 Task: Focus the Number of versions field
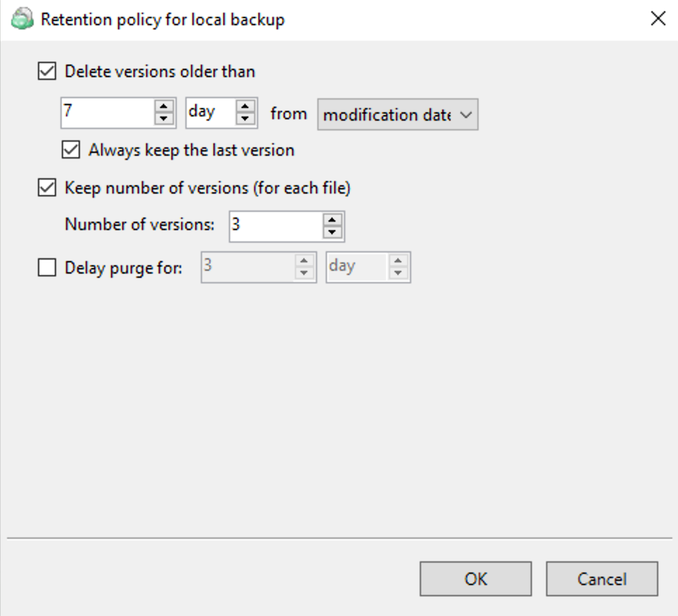click(x=275, y=225)
